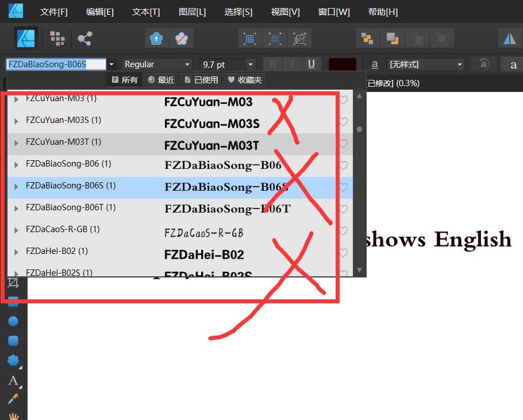523x420 pixels.
Task: Select the Ellipse tool
Action: click(13, 321)
